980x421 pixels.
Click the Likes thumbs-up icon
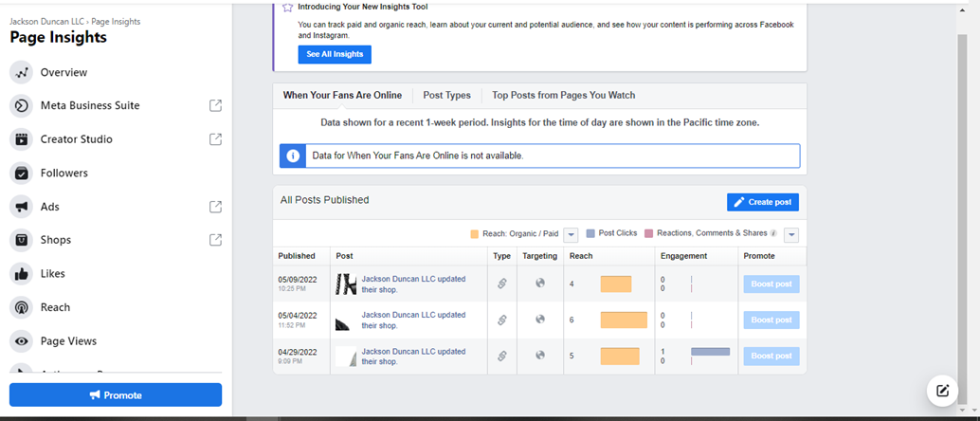(21, 274)
